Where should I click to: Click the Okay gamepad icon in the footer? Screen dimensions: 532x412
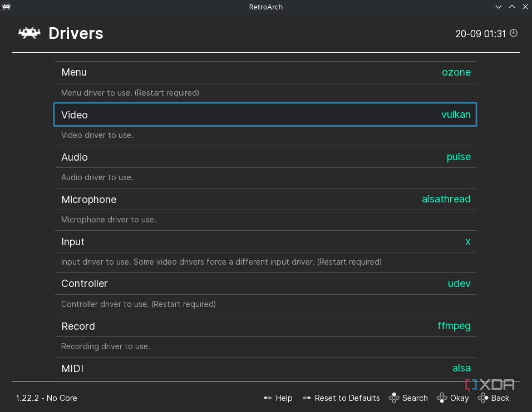[x=442, y=398]
